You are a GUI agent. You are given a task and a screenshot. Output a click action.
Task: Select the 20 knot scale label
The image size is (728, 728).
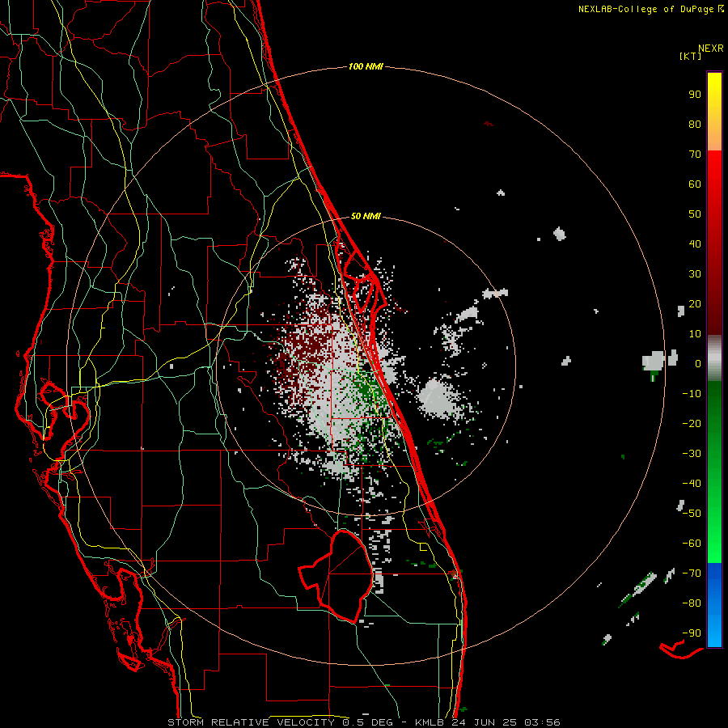pyautogui.click(x=695, y=304)
